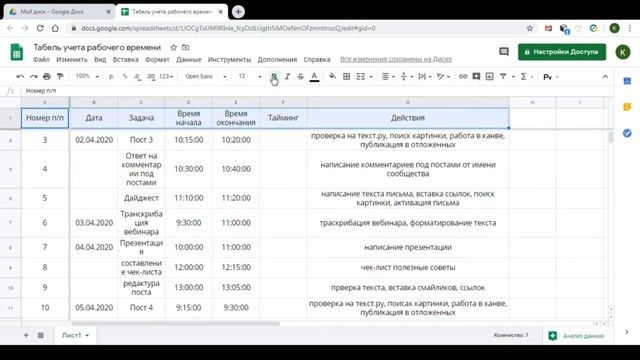
Task: Reload the page
Action: click(x=40, y=28)
